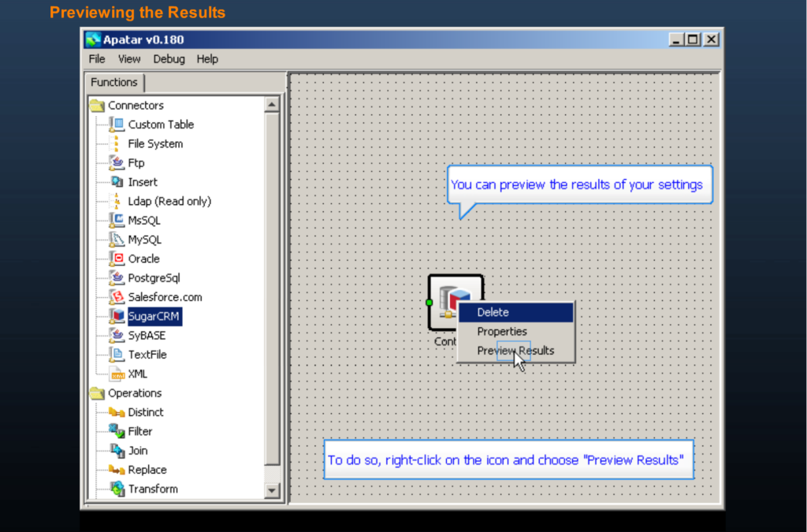807x532 pixels.
Task: Choose Delete from the context menu
Action: [x=515, y=312]
